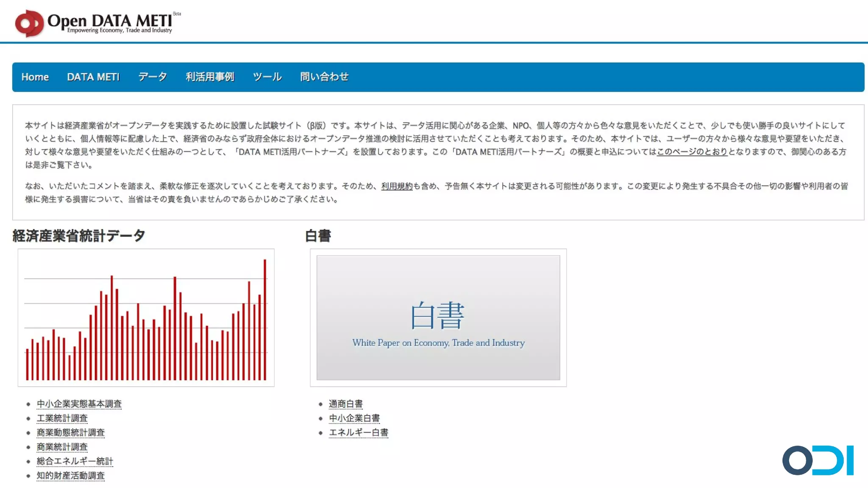The height and width of the screenshot is (488, 868).
Task: Open the DATA METI menu item
Action: pos(93,77)
